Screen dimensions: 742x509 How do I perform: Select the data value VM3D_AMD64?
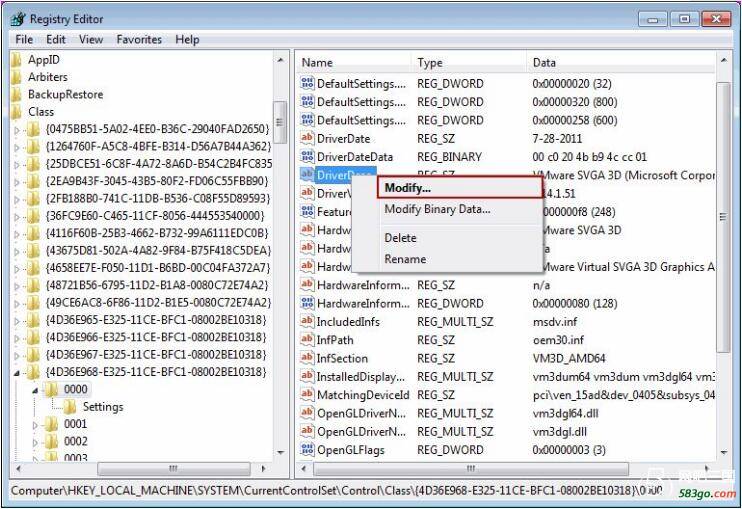[x=569, y=358]
